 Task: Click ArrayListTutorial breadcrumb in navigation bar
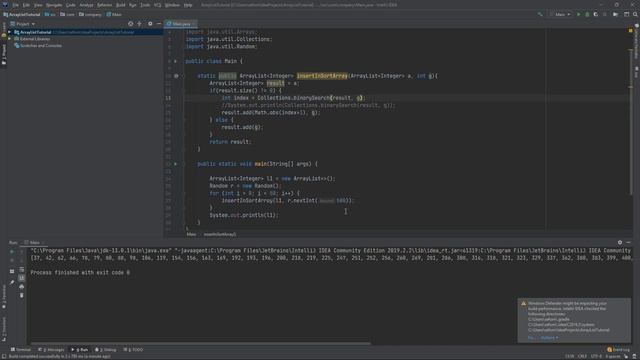[22, 14]
